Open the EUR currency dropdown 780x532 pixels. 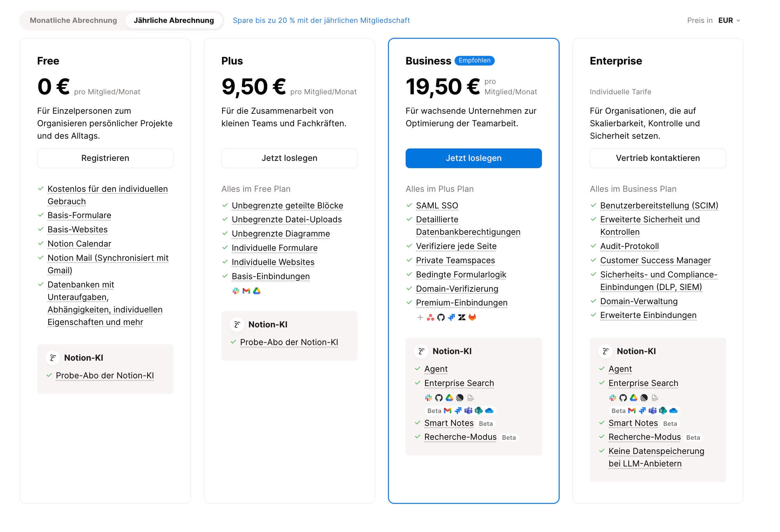pyautogui.click(x=726, y=20)
